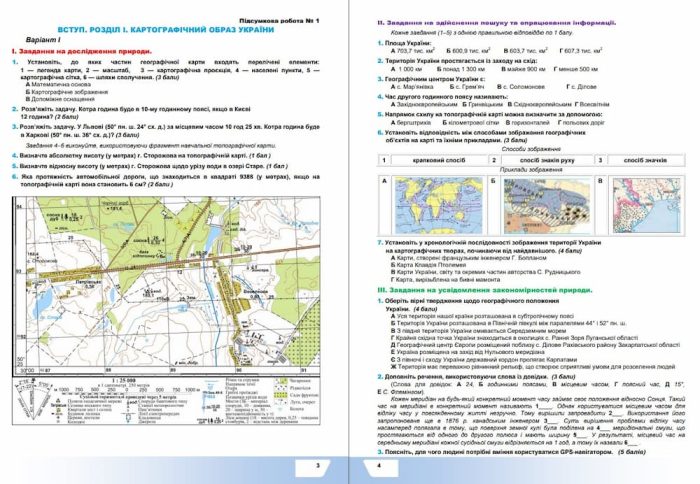The image size is (700, 484).
Task: Select area answer 'Г 607,3 тис. км²'
Action: 581,51
